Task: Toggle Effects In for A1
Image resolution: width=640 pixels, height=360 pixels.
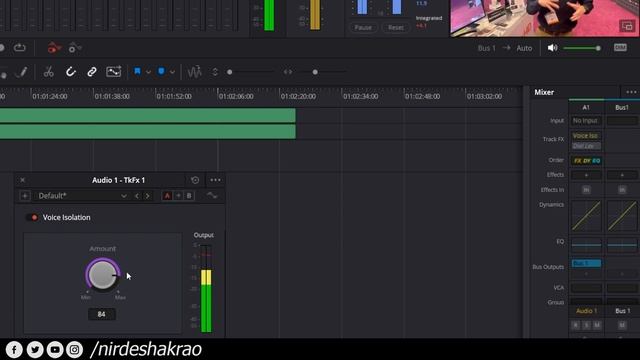Action: [x=586, y=190]
